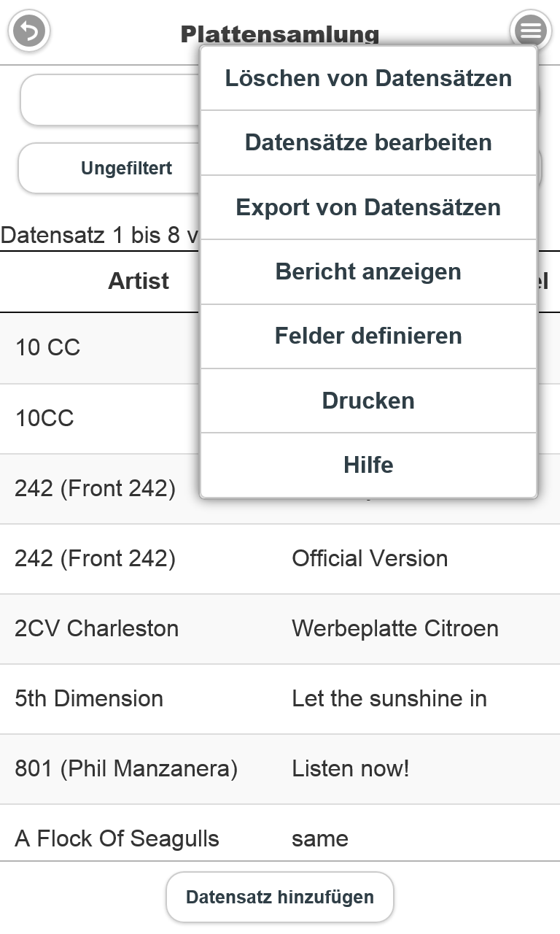Image resolution: width=560 pixels, height=934 pixels.
Task: Open the Official Version record
Action: click(370, 559)
